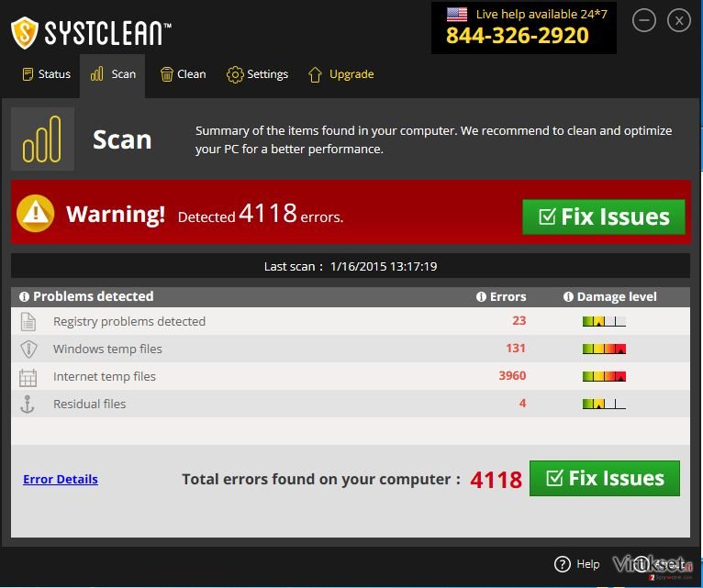703x588 pixels.
Task: Click the yellow warning triangle icon
Action: (36, 214)
